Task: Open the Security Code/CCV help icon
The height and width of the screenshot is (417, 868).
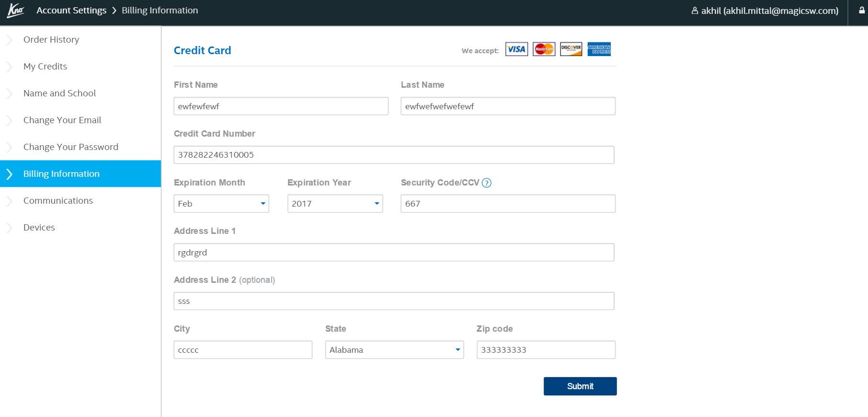Action: [486, 183]
